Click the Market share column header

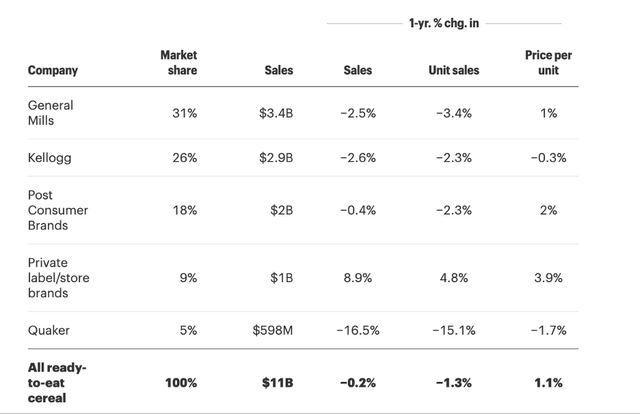coord(179,62)
